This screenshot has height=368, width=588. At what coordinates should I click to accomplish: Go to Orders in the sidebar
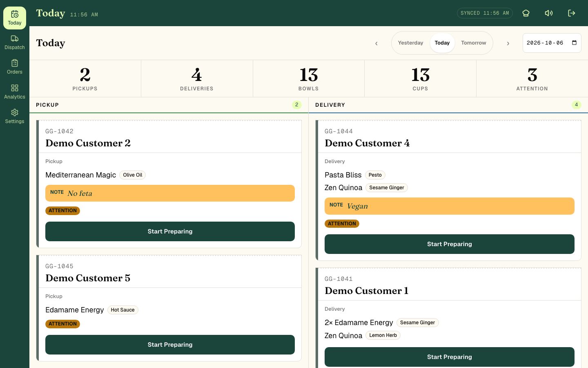[x=15, y=67]
